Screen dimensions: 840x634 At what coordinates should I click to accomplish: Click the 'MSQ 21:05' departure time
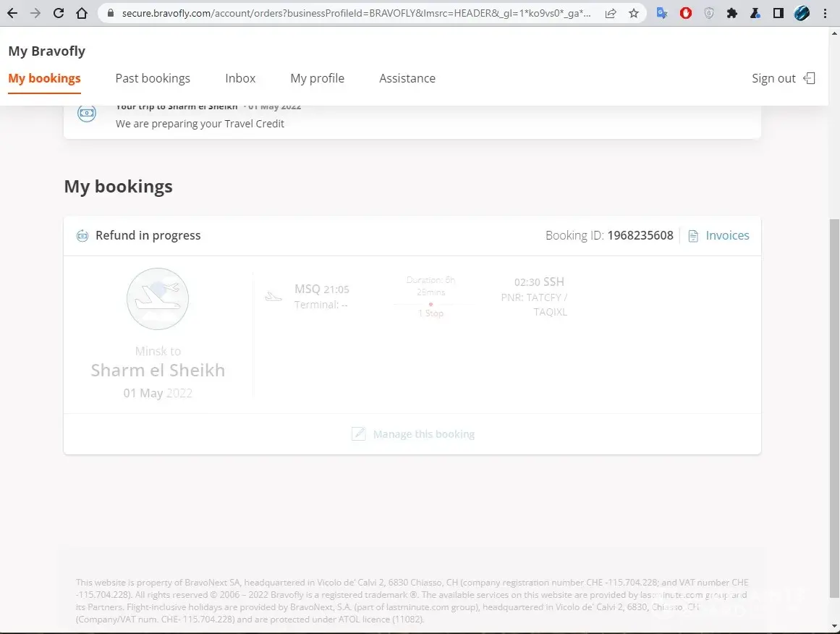[x=321, y=289]
